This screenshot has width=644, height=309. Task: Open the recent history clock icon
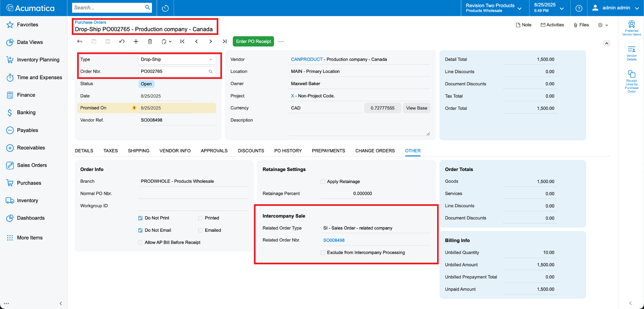pyautogui.click(x=165, y=8)
